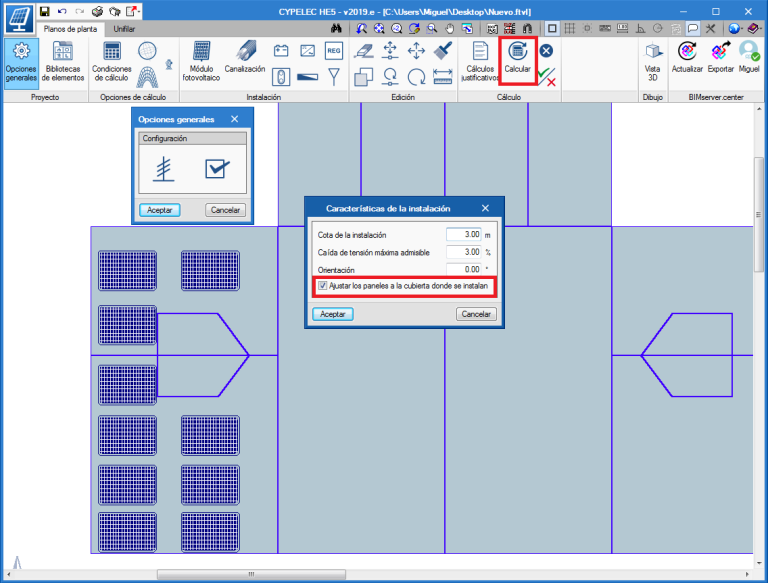Click the Exportar icon for BIMserver.center
This screenshot has height=583, width=768.
[720, 58]
